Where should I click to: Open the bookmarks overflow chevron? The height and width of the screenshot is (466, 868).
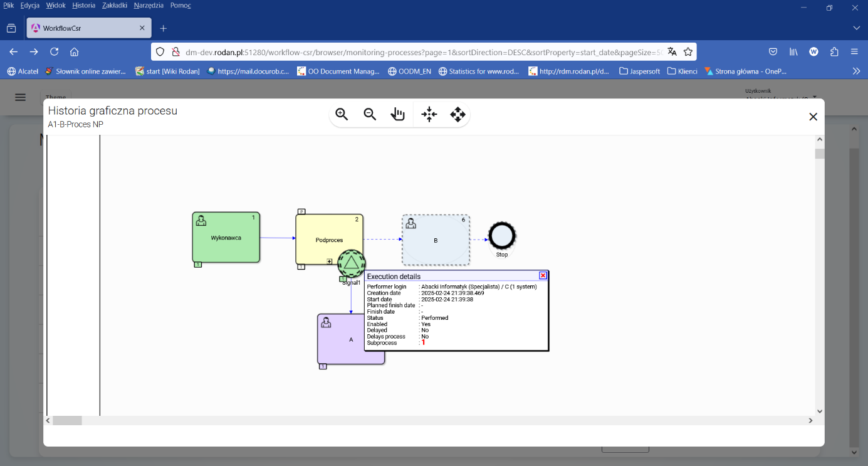(x=856, y=71)
